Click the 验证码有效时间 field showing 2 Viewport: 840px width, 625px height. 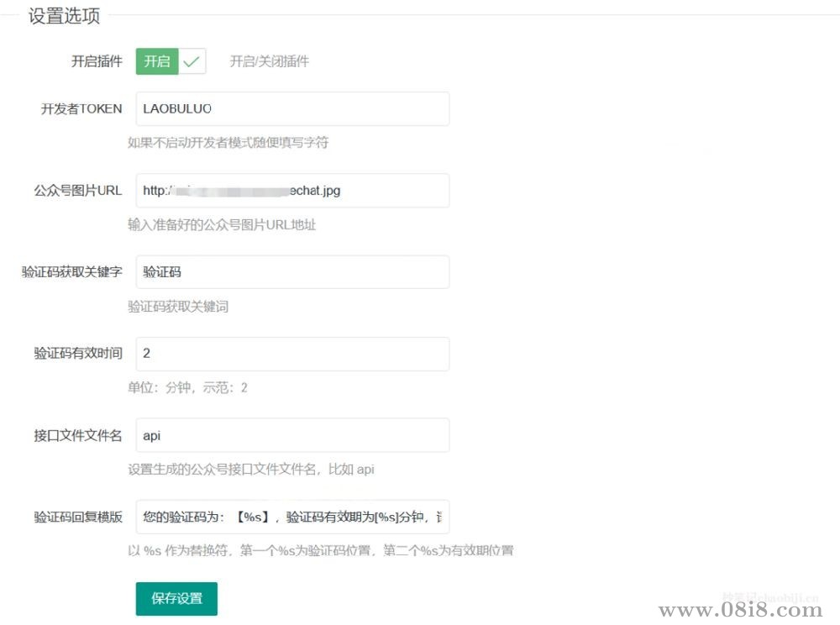291,353
